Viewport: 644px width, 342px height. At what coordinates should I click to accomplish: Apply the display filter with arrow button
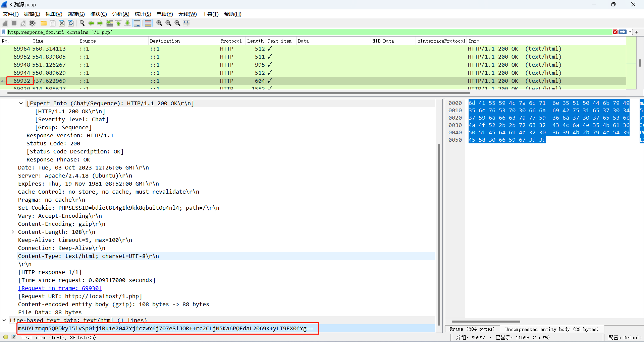click(623, 32)
